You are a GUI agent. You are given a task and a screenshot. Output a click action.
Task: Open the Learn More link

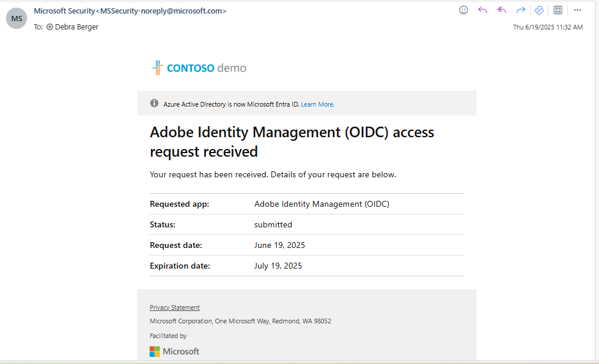pyautogui.click(x=317, y=104)
